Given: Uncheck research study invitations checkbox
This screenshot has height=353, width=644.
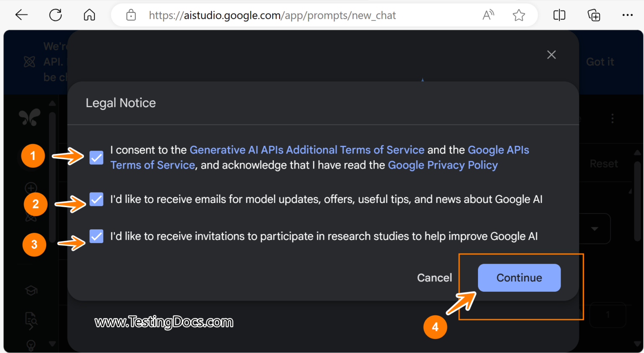Looking at the screenshot, I should (96, 236).
